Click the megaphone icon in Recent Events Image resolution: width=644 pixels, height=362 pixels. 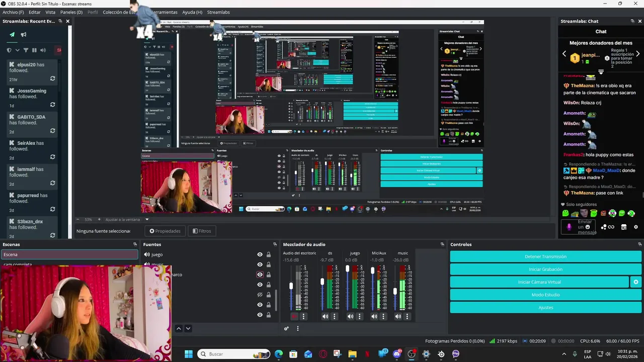(24, 35)
